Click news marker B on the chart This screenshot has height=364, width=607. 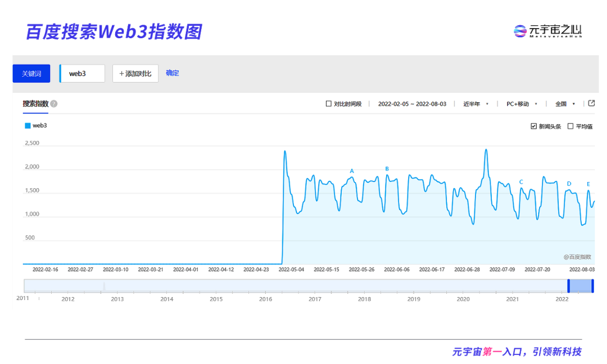(387, 169)
